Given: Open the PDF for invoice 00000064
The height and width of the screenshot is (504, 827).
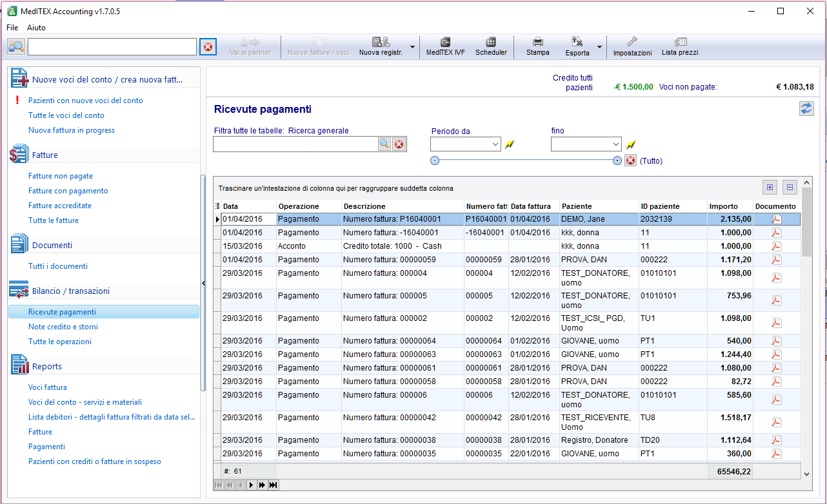Looking at the screenshot, I should (777, 341).
